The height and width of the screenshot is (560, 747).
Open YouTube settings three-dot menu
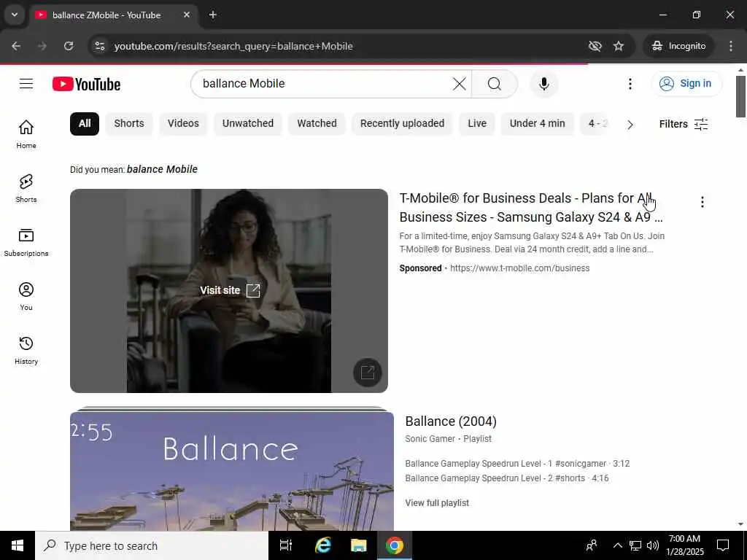[x=630, y=84]
